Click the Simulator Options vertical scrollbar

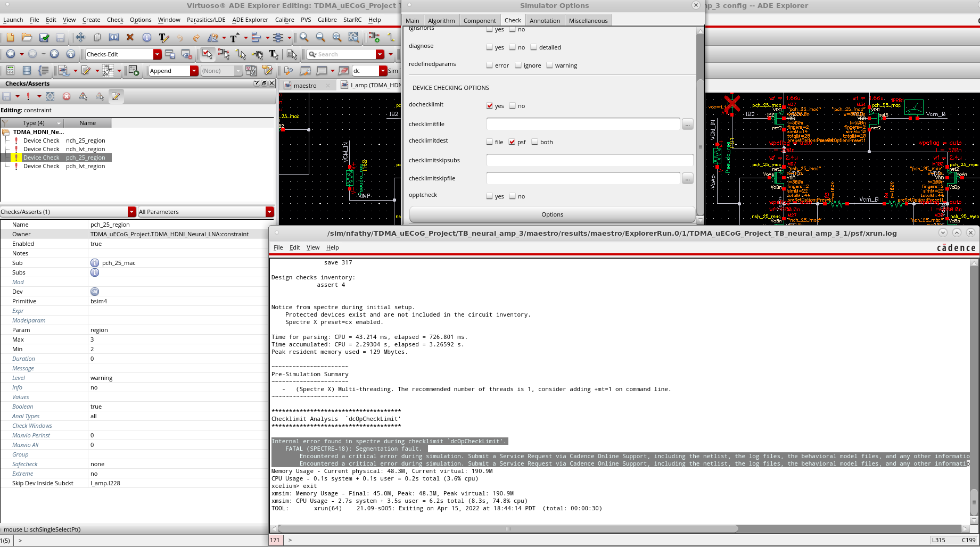pyautogui.click(x=700, y=146)
